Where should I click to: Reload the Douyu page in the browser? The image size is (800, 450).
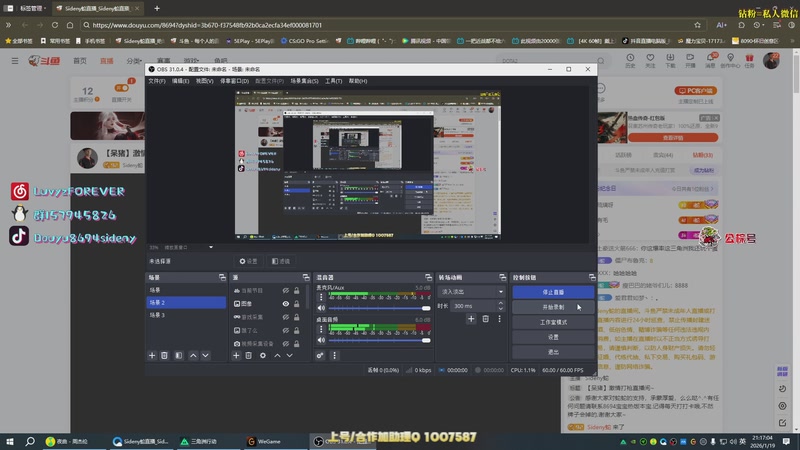(x=55, y=24)
